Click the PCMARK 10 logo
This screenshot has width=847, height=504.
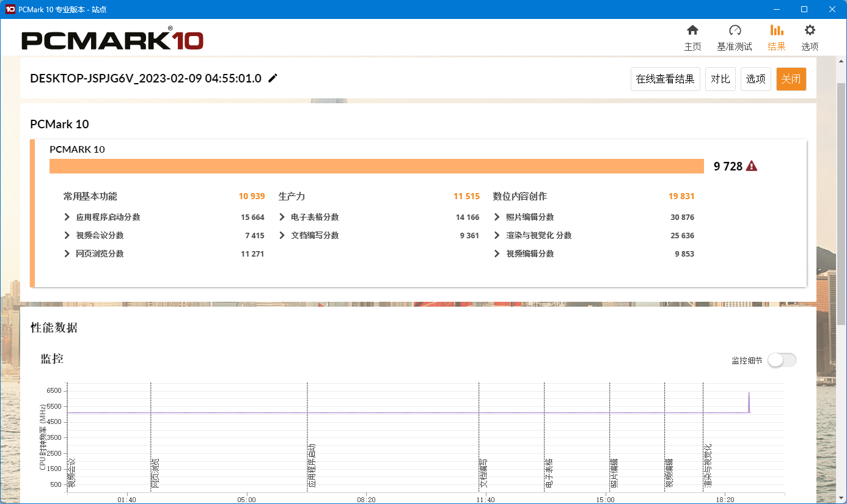[x=112, y=40]
